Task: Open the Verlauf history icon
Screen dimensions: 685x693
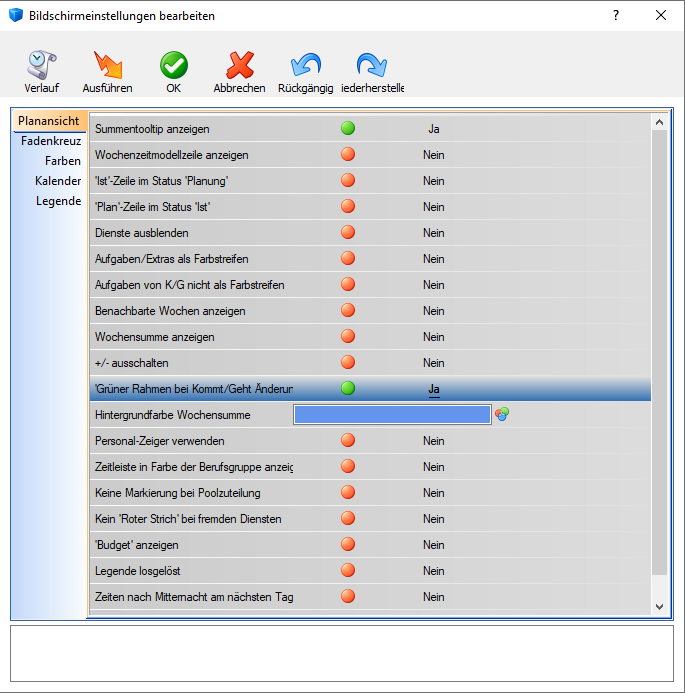Action: click(x=41, y=66)
